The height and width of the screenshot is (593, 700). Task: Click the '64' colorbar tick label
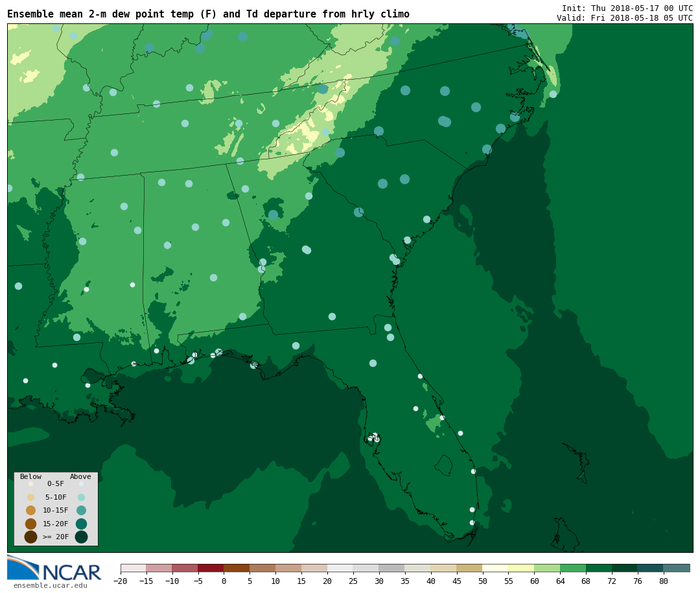coord(560,581)
